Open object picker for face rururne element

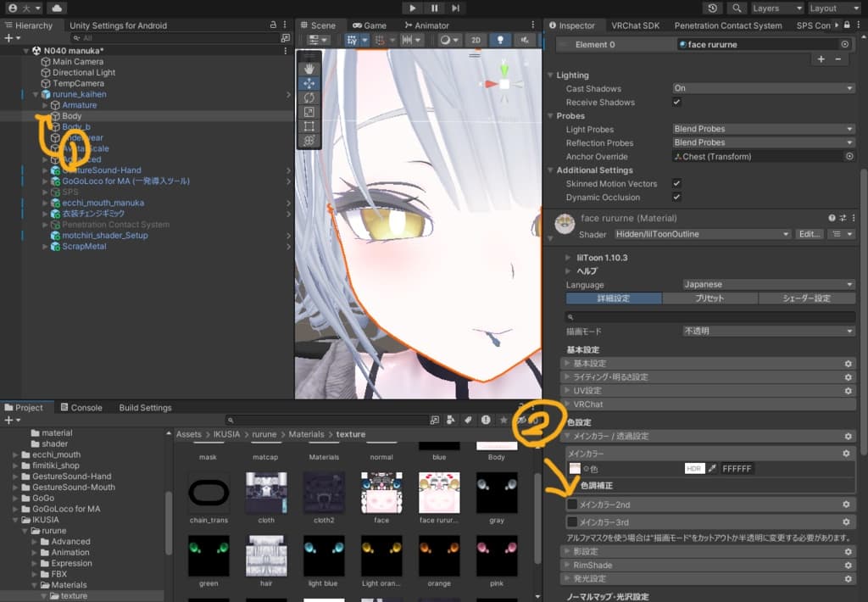tap(845, 44)
